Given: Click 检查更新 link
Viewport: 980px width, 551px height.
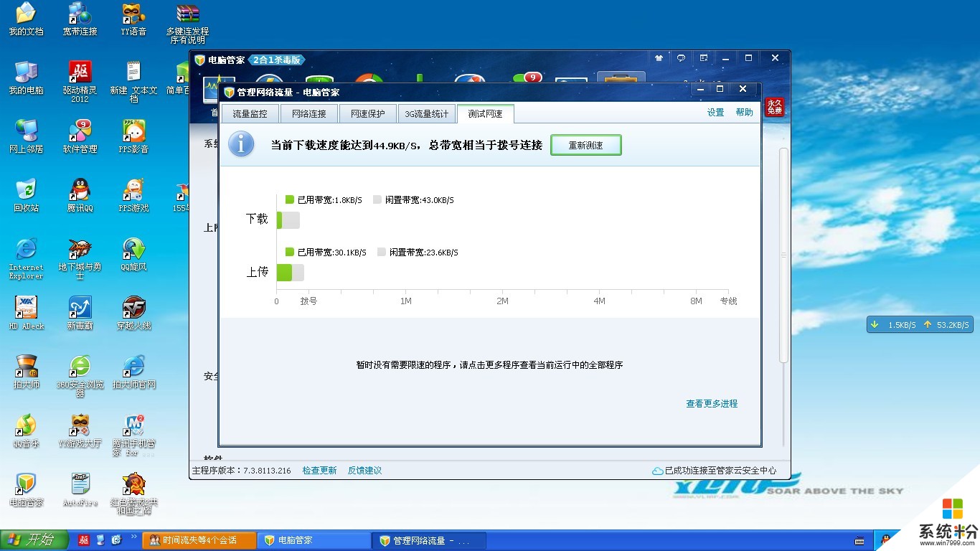Looking at the screenshot, I should 319,471.
